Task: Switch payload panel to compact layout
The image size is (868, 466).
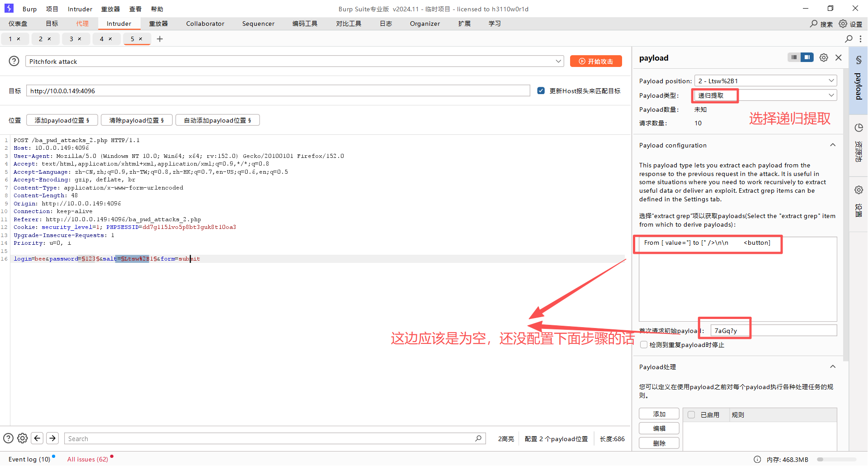Action: tap(794, 57)
